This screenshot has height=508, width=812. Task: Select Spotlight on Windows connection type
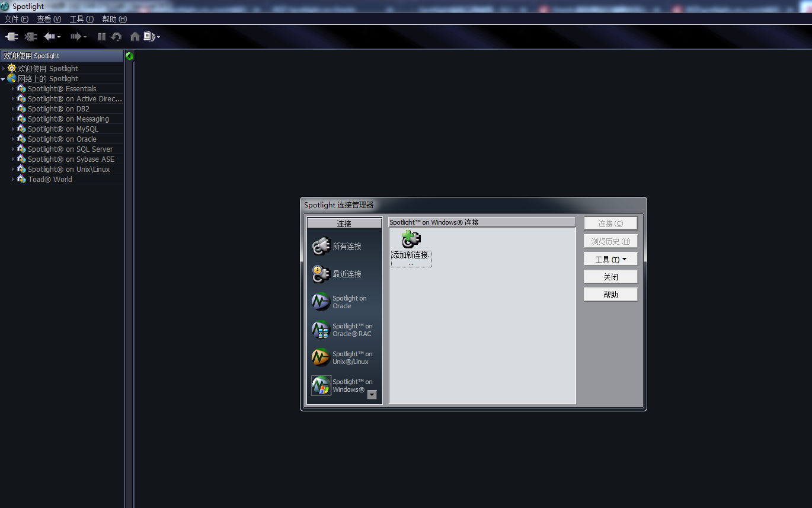(343, 385)
